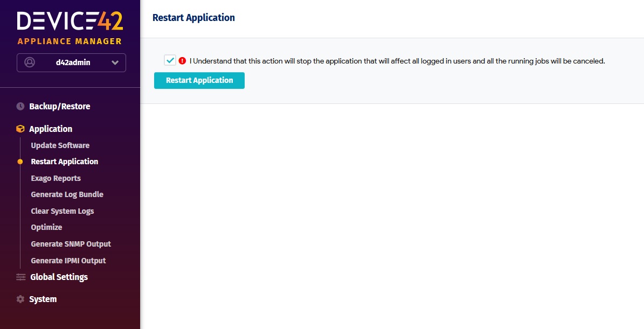Click the System gear icon
This screenshot has height=329, width=644.
pyautogui.click(x=20, y=299)
